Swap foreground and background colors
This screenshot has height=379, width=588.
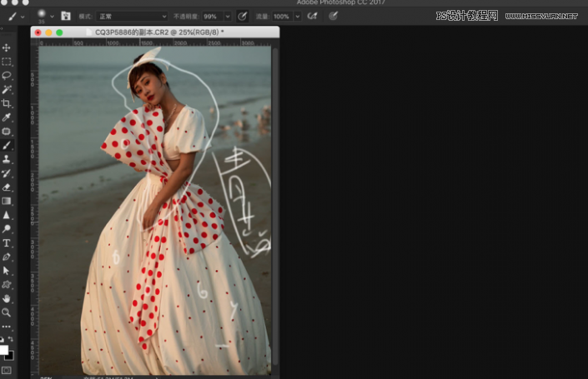pos(12,341)
